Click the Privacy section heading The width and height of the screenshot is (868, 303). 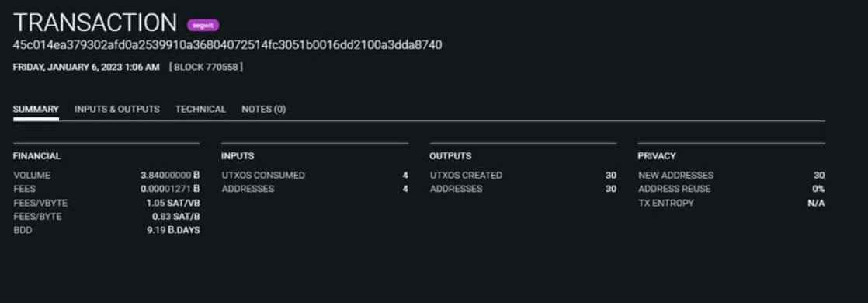[x=657, y=156]
